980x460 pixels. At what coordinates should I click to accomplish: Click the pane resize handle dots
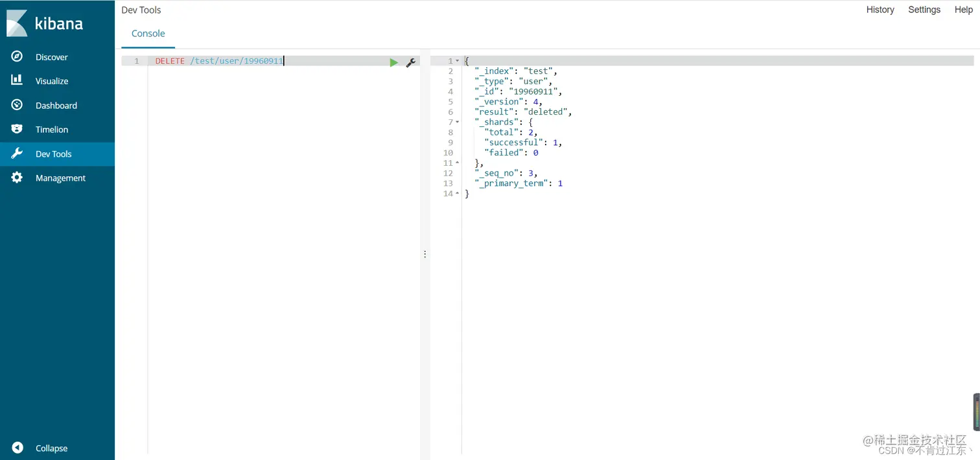pyautogui.click(x=425, y=254)
